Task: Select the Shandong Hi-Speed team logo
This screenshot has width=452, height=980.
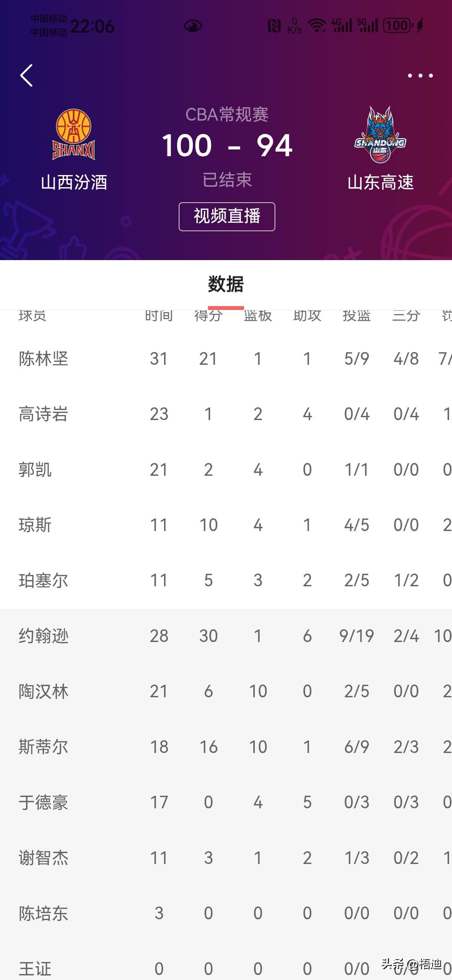Action: coord(381,134)
